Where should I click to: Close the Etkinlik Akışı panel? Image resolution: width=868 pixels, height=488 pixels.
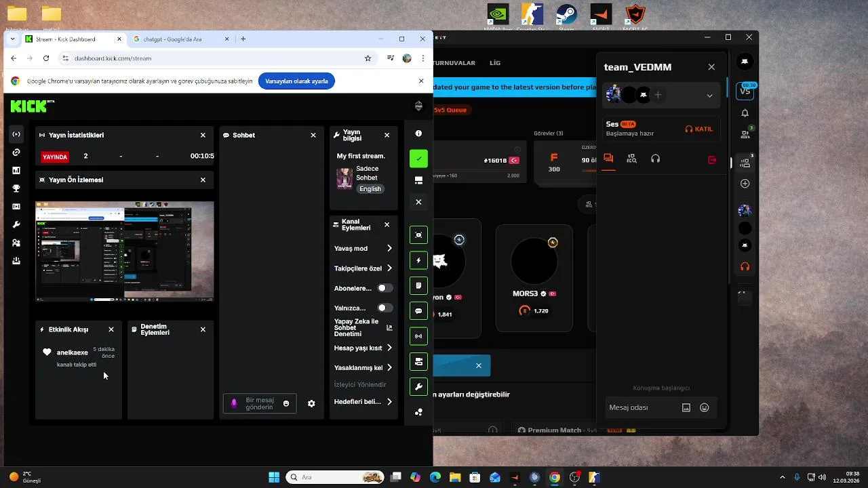pyautogui.click(x=111, y=329)
